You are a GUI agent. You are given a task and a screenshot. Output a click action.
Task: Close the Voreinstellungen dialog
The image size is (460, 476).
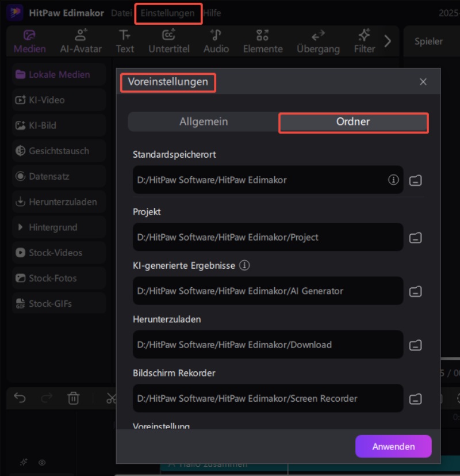tap(423, 82)
